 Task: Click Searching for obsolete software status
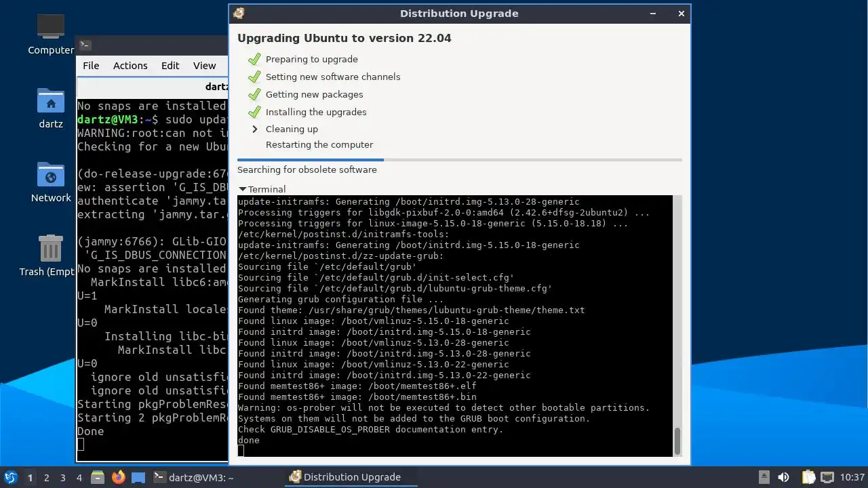click(x=307, y=169)
